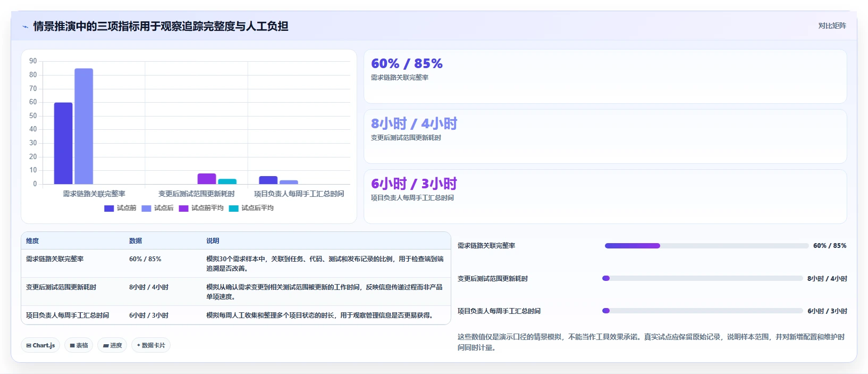Click the 60% / 85% cell in table
The width and height of the screenshot is (868, 374).
145,259
